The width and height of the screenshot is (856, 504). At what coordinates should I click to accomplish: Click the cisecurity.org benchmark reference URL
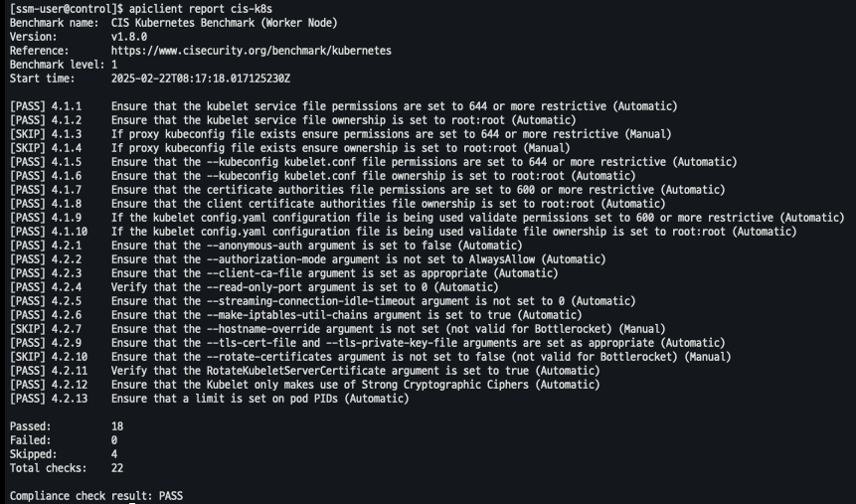coord(251,50)
